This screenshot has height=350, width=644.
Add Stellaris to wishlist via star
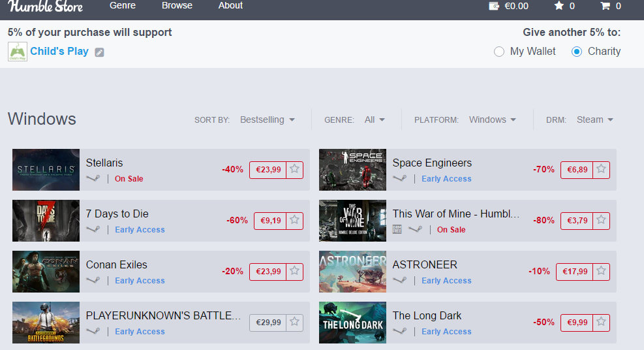(294, 169)
